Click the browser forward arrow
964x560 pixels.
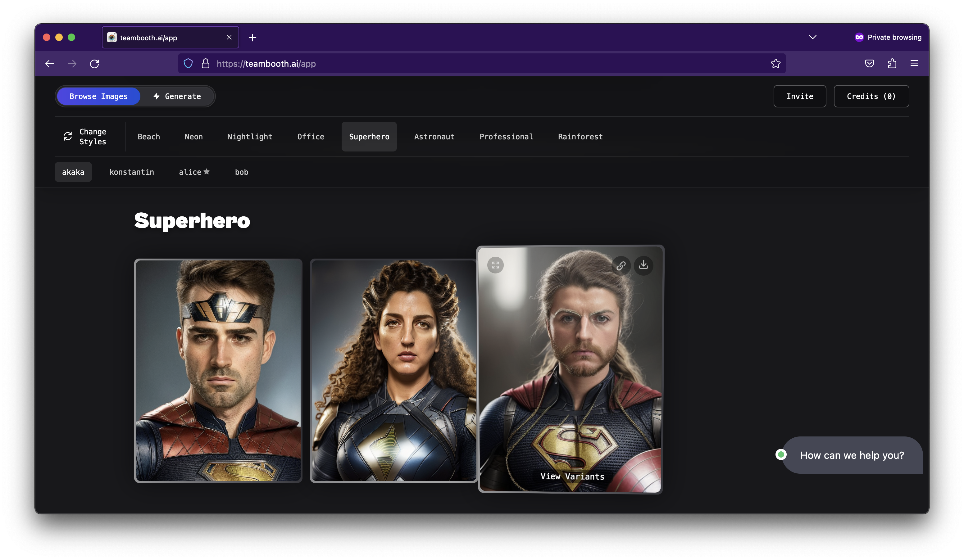72,63
